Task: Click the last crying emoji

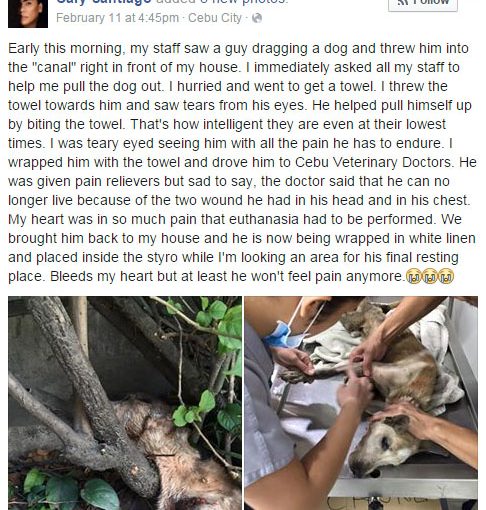Action: pyautogui.click(x=446, y=276)
